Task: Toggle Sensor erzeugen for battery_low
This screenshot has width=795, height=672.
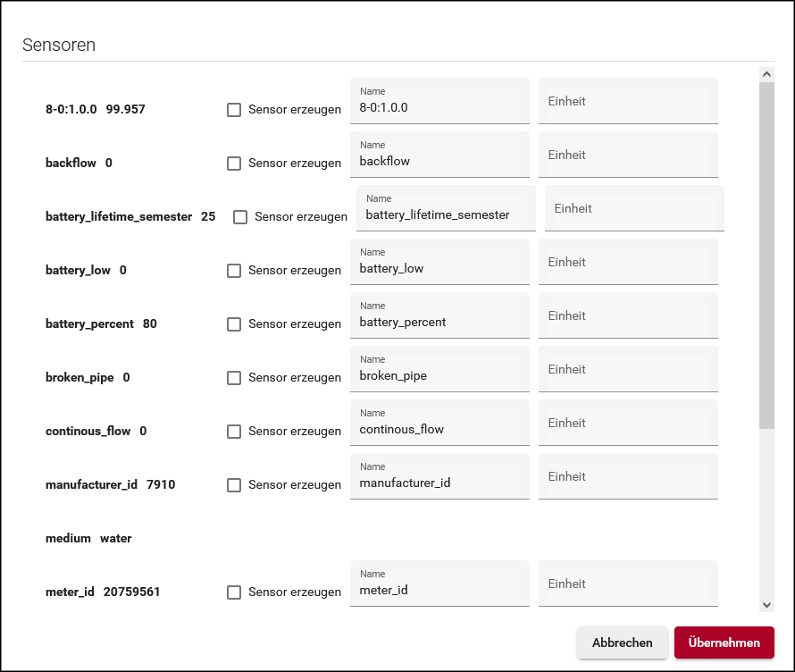Action: click(234, 271)
